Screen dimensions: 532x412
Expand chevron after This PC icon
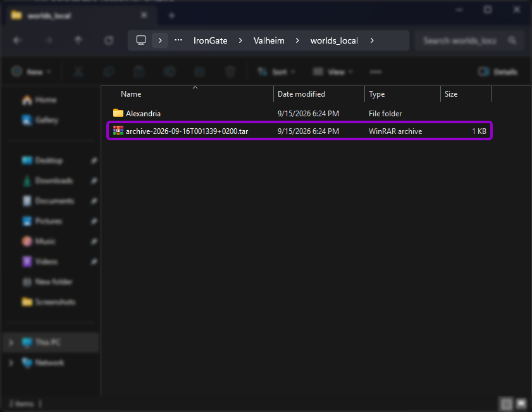click(x=160, y=40)
